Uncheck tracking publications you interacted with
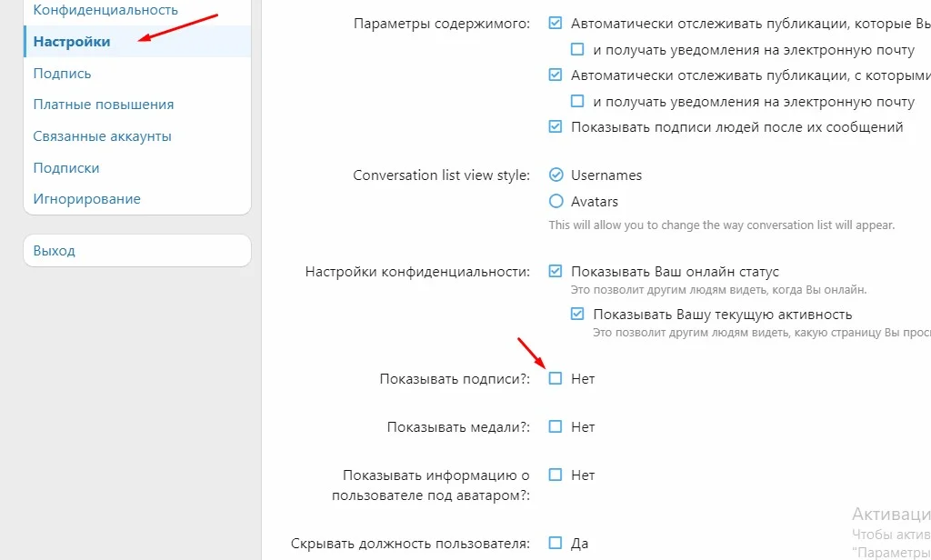Viewport: 931px width, 560px height. click(556, 75)
